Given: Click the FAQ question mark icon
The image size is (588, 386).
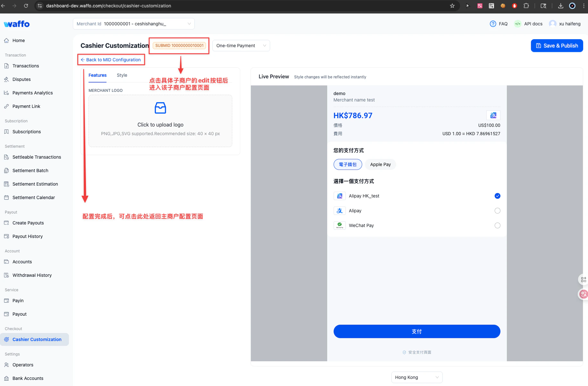Looking at the screenshot, I should 493,24.
